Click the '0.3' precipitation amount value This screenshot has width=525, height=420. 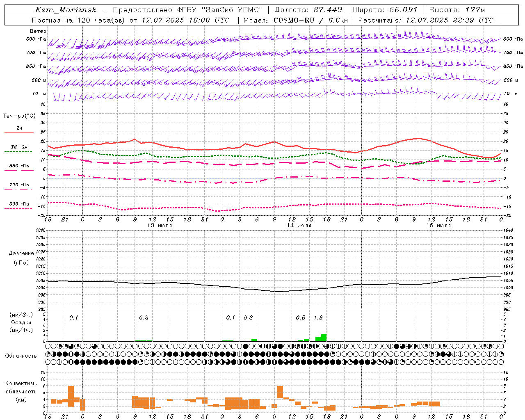pyautogui.click(x=248, y=318)
